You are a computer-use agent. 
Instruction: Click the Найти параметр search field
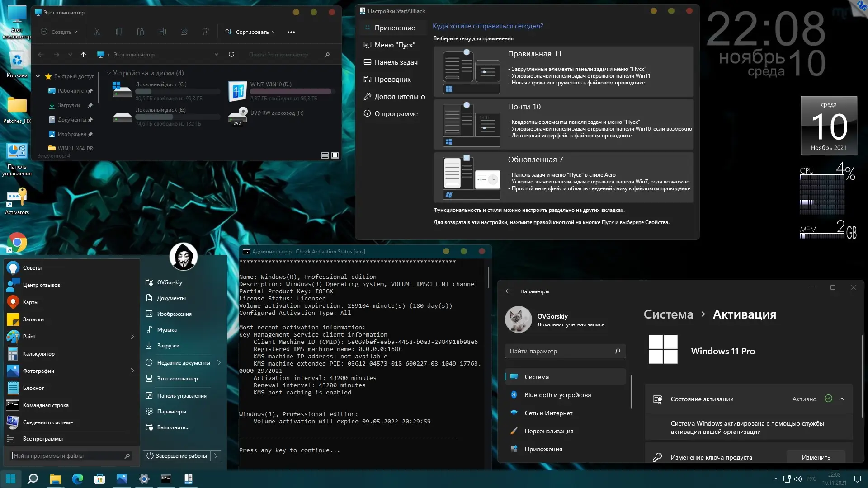[561, 351]
